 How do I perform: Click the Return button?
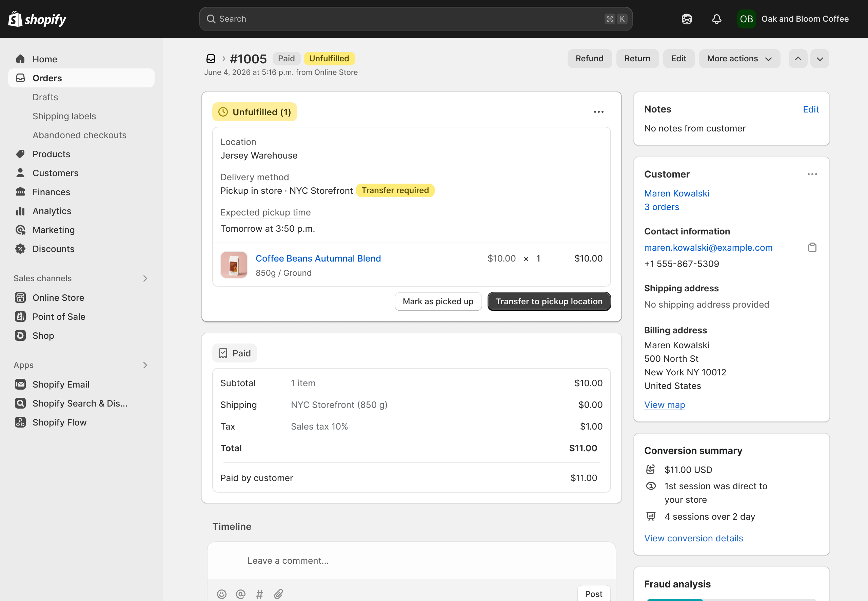point(637,59)
